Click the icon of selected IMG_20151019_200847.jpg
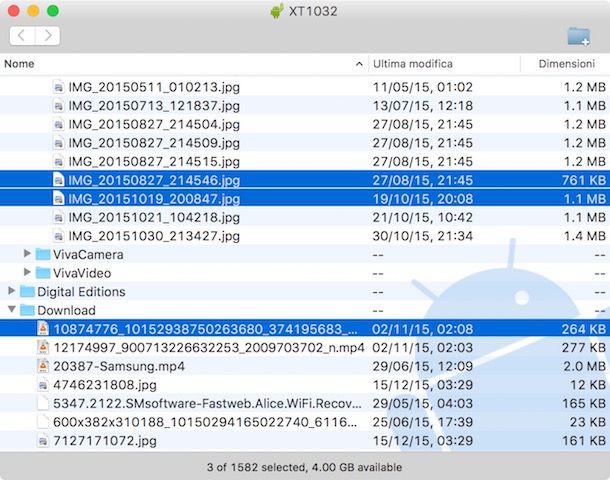Viewport: 610px width, 480px height. (58, 199)
